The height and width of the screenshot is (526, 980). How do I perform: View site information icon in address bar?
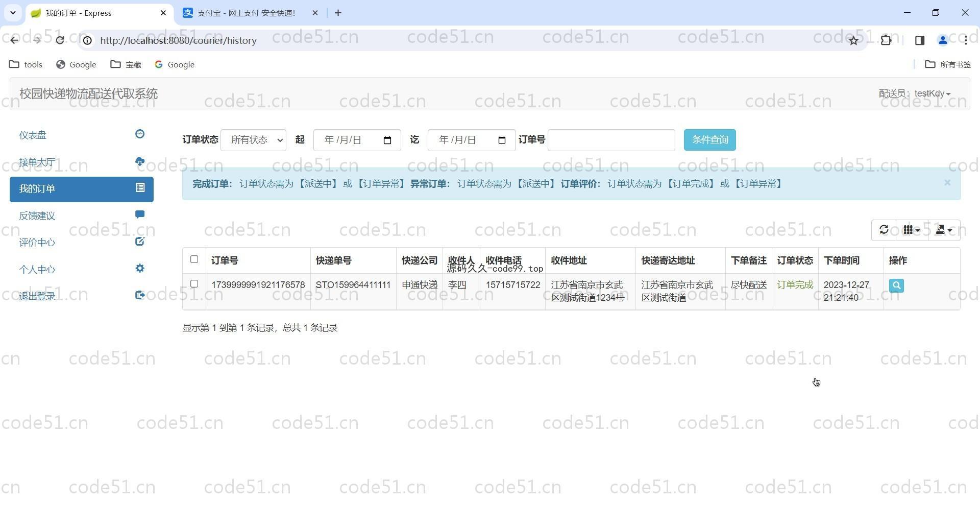pos(88,40)
